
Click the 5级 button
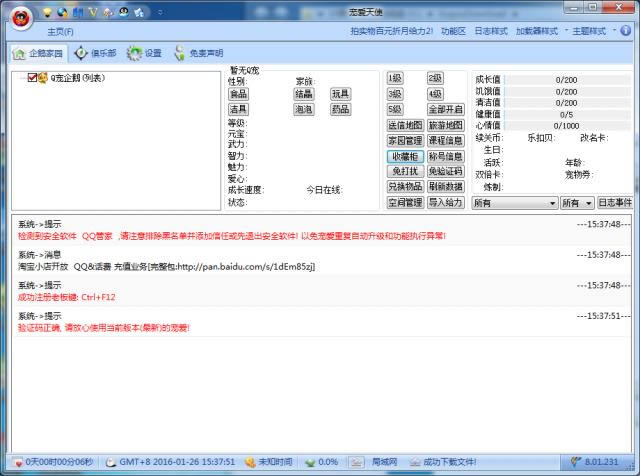coord(395,109)
